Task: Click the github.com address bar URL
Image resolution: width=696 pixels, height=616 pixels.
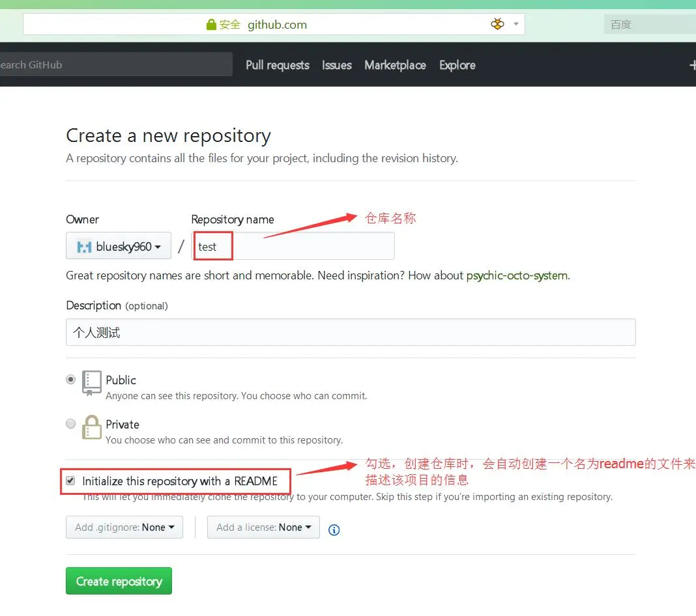Action: 277,24
